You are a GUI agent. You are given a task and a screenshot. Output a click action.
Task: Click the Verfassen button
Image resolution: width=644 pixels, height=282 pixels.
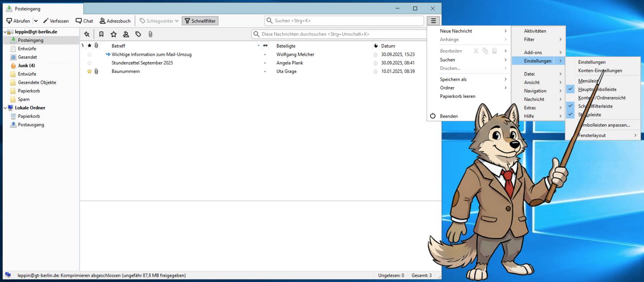click(x=56, y=21)
